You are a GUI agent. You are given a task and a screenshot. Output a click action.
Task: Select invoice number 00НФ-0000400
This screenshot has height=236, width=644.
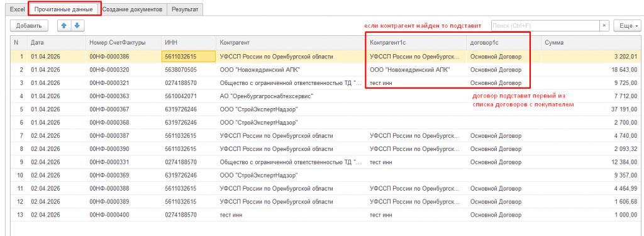tap(109, 215)
